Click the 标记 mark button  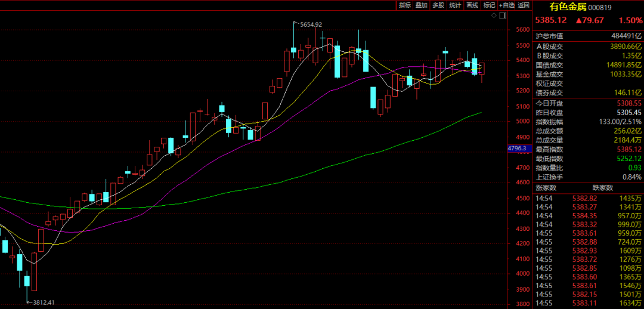pyautogui.click(x=489, y=5)
